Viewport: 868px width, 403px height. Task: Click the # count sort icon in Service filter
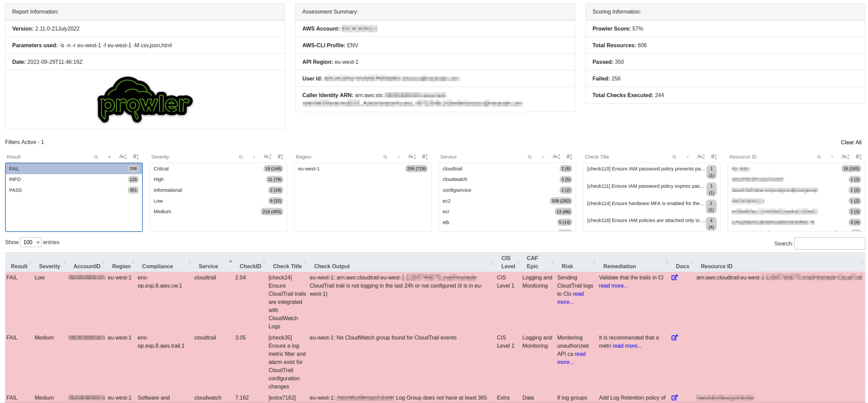point(569,157)
